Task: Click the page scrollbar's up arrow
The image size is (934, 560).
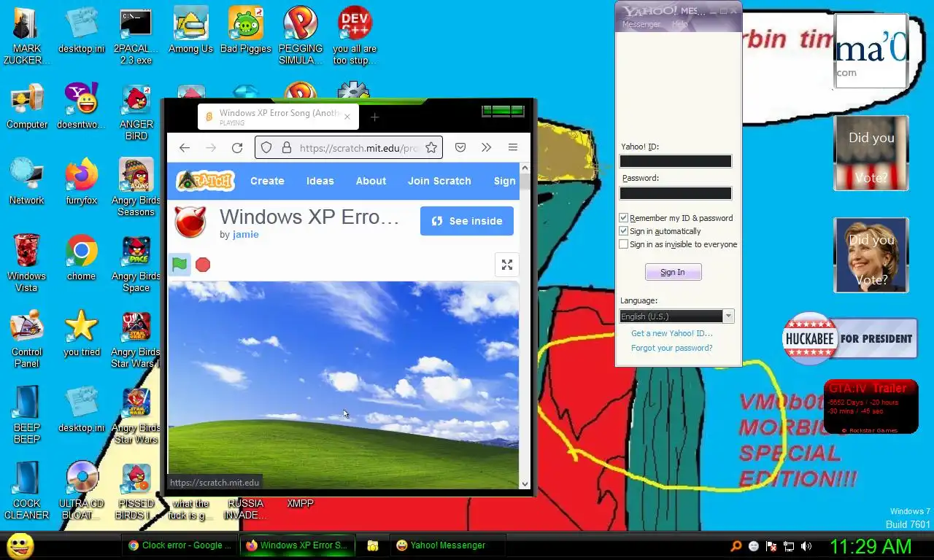Action: coord(525,168)
